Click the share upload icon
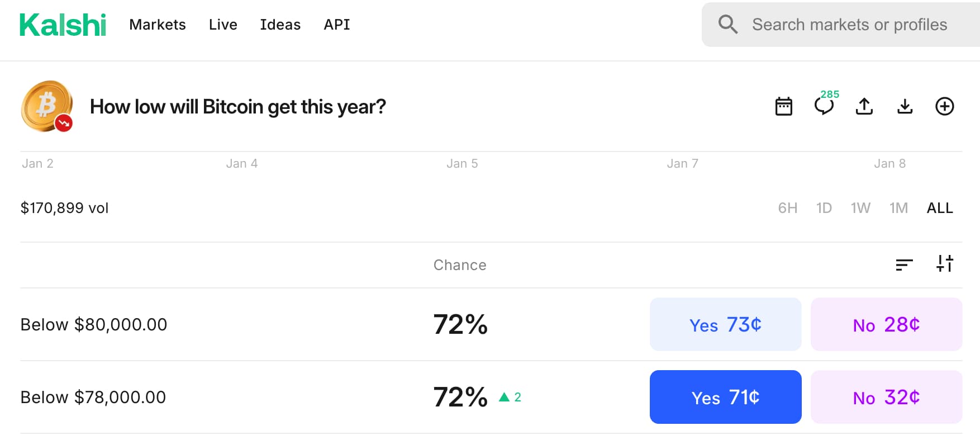Image resolution: width=980 pixels, height=435 pixels. 864,106
